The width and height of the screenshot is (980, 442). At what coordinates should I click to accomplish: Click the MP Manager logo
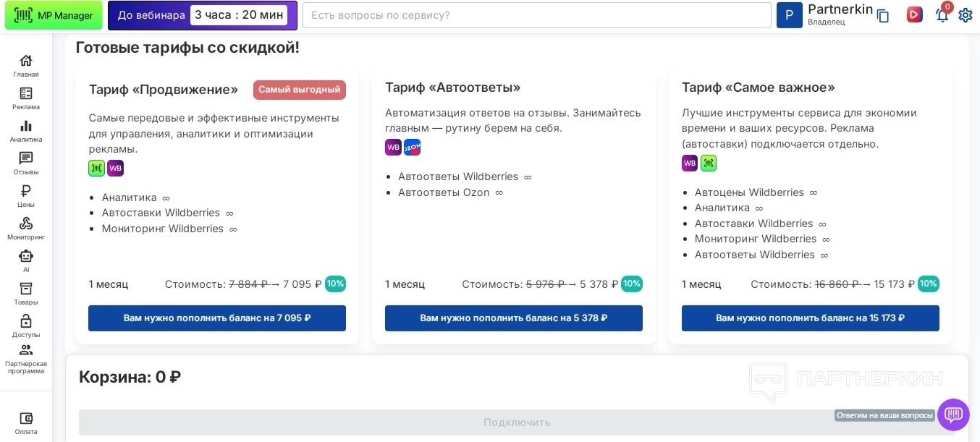54,15
